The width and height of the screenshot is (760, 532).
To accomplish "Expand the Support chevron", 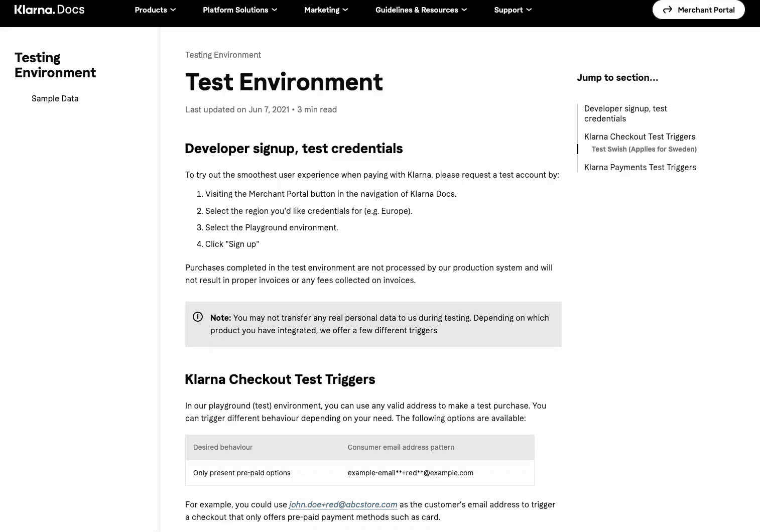I will (x=529, y=10).
